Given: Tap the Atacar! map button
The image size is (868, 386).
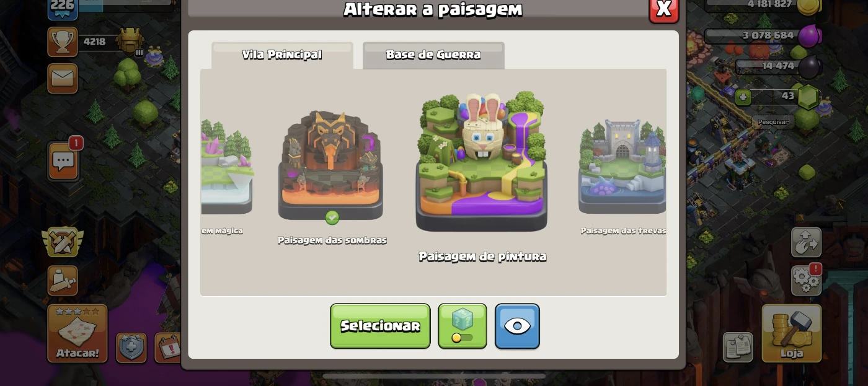Looking at the screenshot, I should point(77,333).
